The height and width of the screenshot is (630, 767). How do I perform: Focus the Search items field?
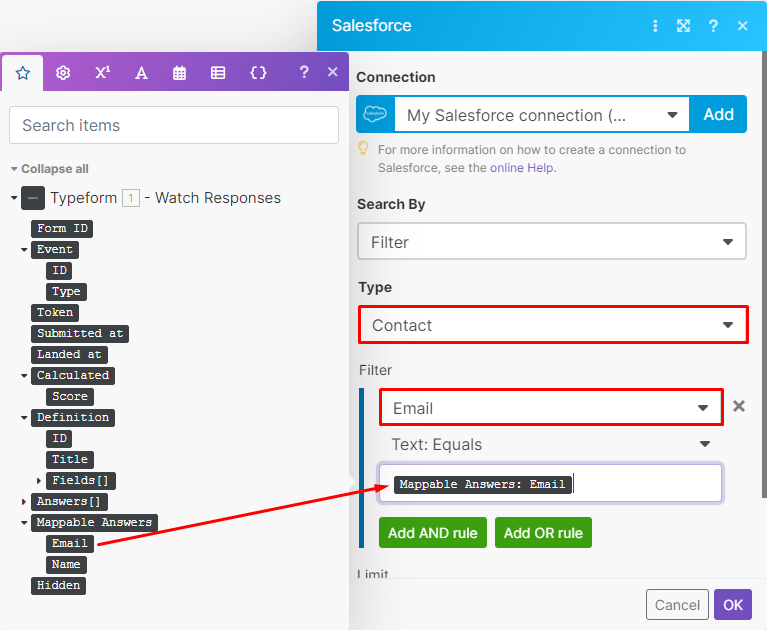click(x=174, y=125)
